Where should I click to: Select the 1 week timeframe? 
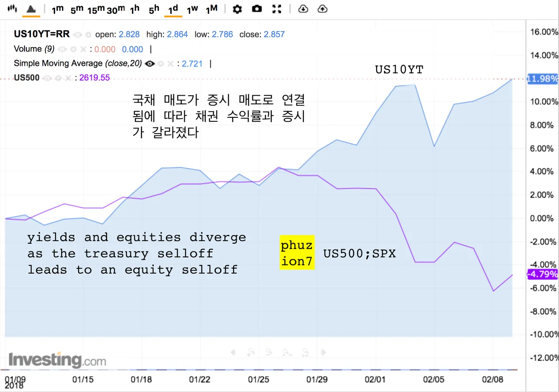(x=192, y=9)
